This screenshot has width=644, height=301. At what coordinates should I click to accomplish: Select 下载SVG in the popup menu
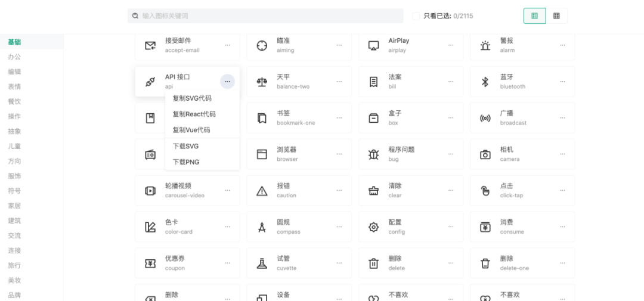click(x=202, y=146)
